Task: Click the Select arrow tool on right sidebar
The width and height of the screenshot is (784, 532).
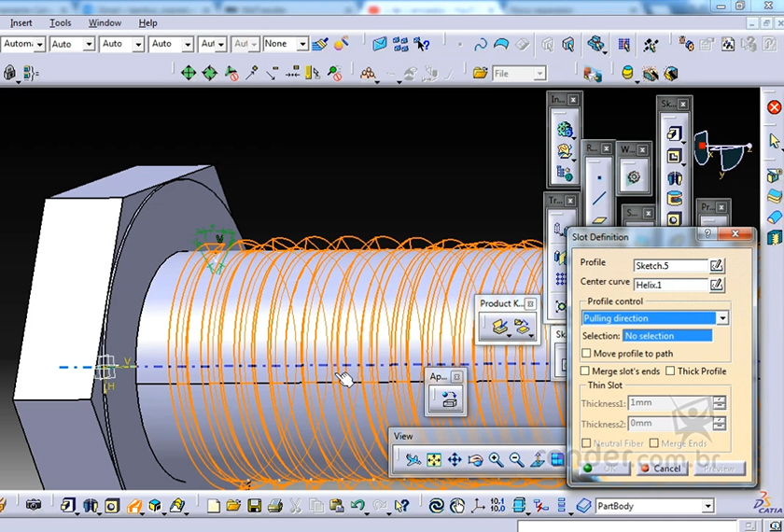Action: click(774, 141)
